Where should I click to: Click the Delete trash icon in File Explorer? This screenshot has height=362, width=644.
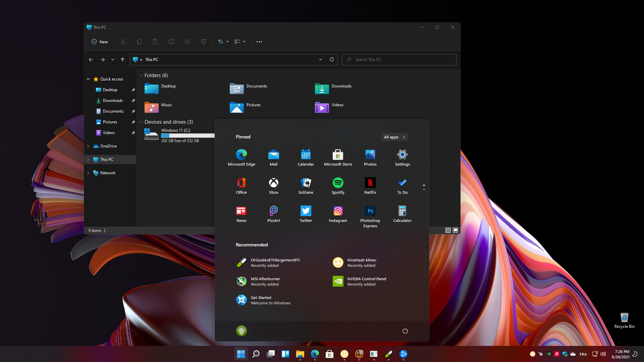(204, 42)
